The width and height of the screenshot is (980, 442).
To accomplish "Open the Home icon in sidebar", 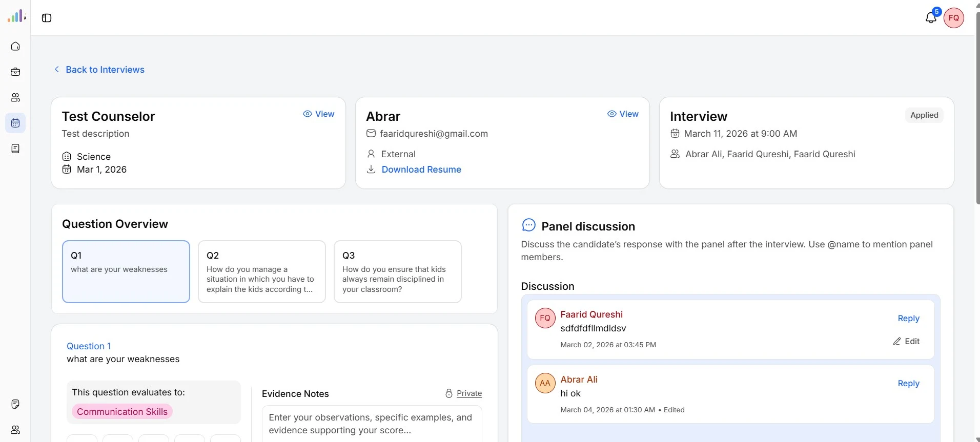I will coord(15,46).
